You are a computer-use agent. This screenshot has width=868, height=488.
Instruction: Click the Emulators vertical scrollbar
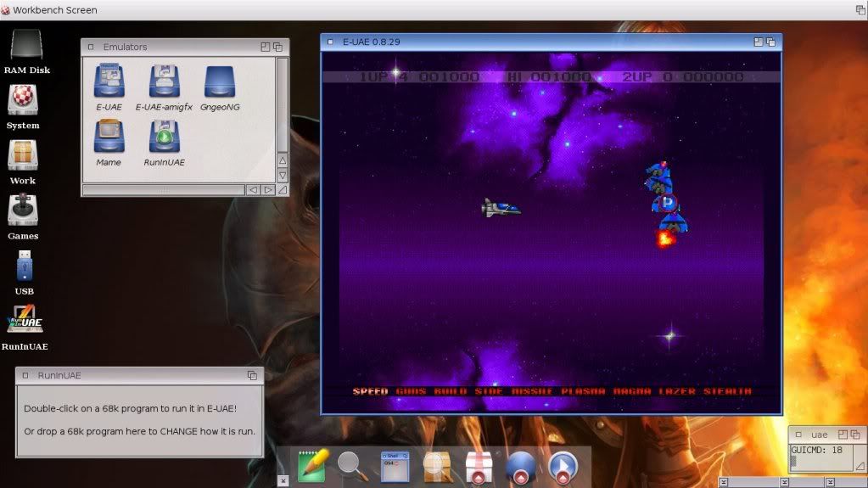coord(283,104)
